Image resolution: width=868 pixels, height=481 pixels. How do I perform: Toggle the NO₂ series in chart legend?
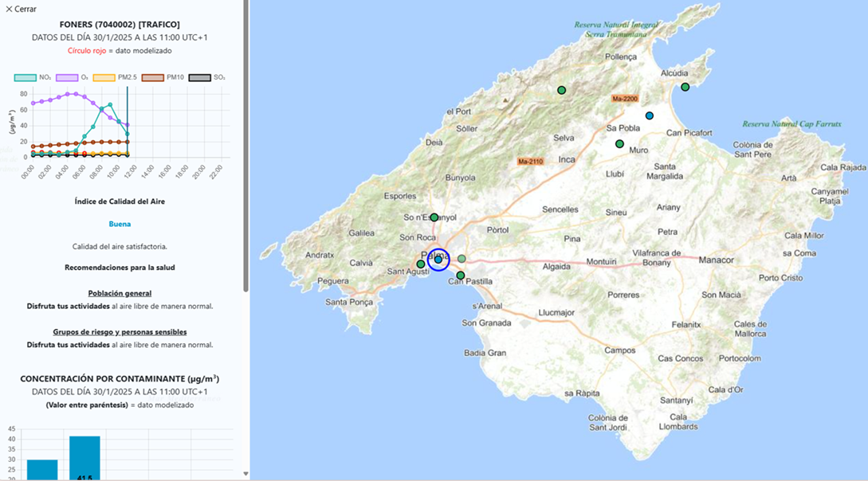click(x=33, y=77)
